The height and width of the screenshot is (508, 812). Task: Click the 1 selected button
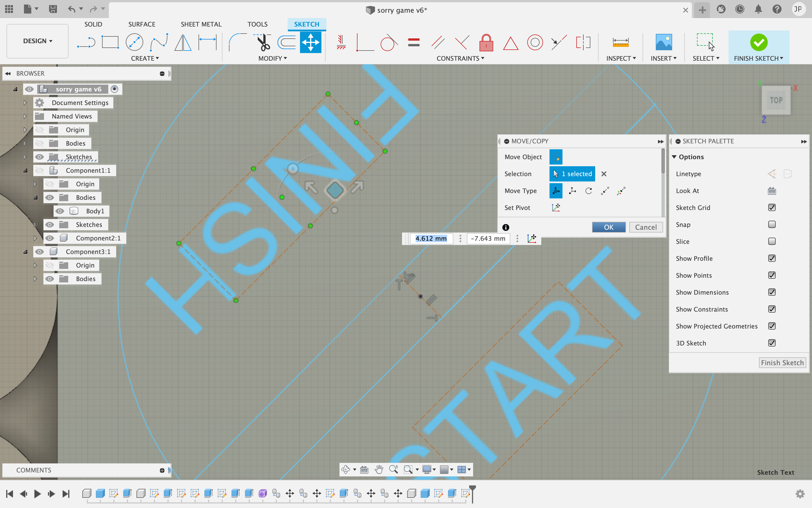(x=572, y=174)
